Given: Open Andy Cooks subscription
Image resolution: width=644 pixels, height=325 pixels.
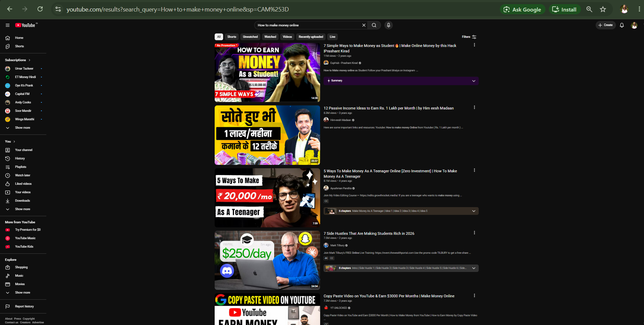Looking at the screenshot, I should pyautogui.click(x=23, y=102).
